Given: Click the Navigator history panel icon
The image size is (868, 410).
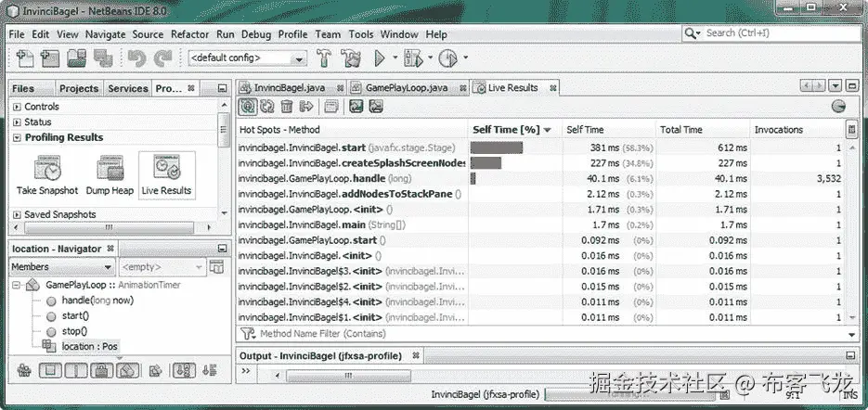Looking at the screenshot, I should [x=216, y=267].
